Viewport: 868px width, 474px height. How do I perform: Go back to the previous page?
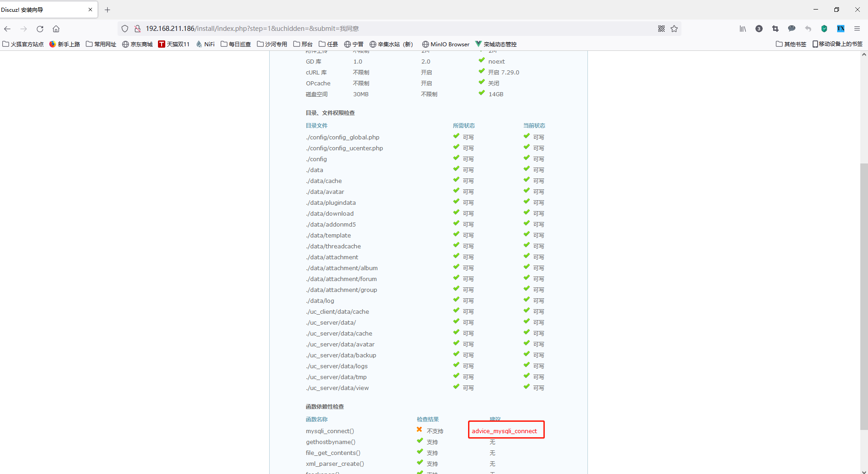pyautogui.click(x=7, y=29)
